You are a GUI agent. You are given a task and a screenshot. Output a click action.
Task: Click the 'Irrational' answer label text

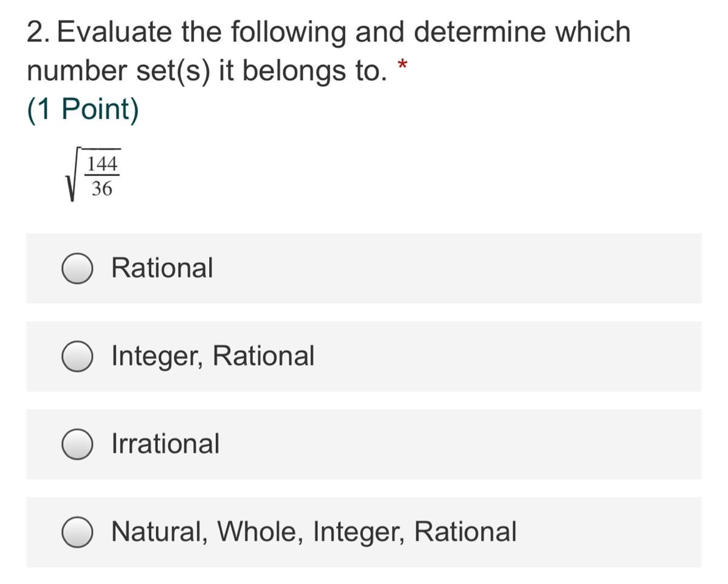165,444
